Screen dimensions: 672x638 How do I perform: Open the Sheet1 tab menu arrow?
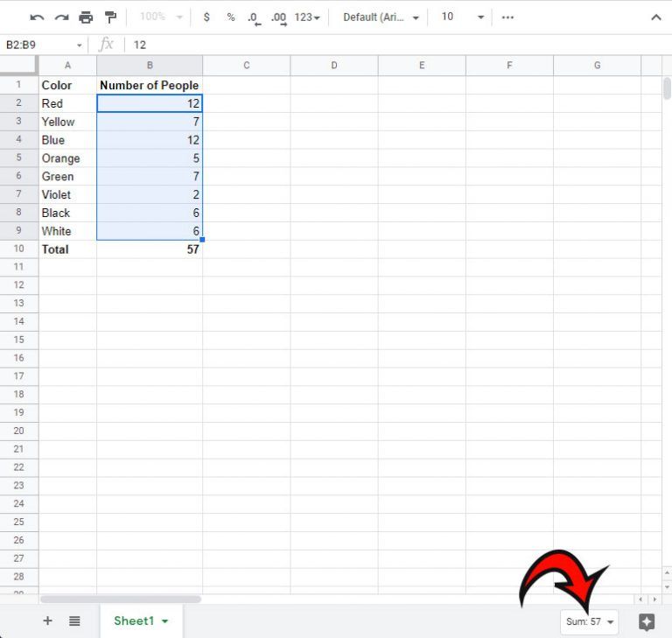click(164, 620)
